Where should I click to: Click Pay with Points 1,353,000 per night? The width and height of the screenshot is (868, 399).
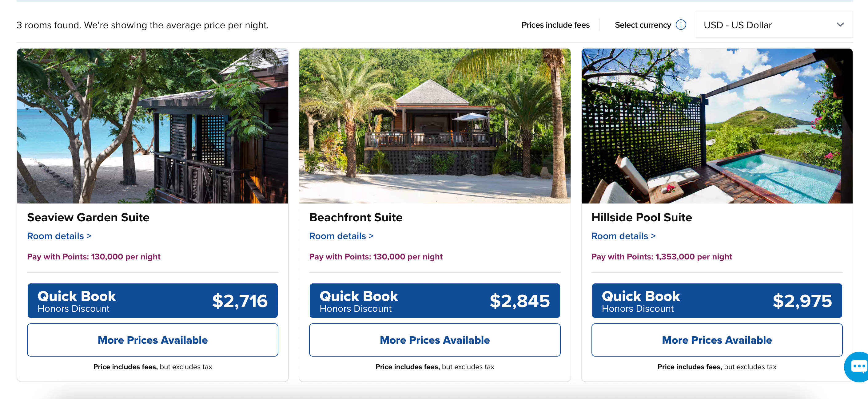pyautogui.click(x=661, y=257)
